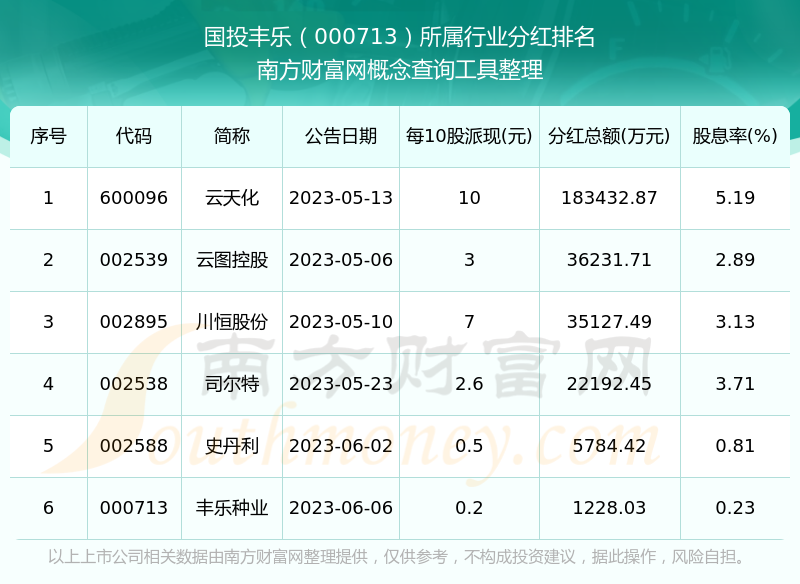Click date 2023-05-23
This screenshot has width=800, height=584.
[x=341, y=384]
